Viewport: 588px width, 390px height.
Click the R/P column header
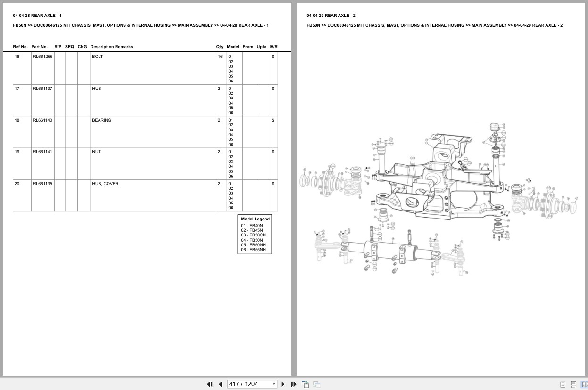tap(58, 47)
